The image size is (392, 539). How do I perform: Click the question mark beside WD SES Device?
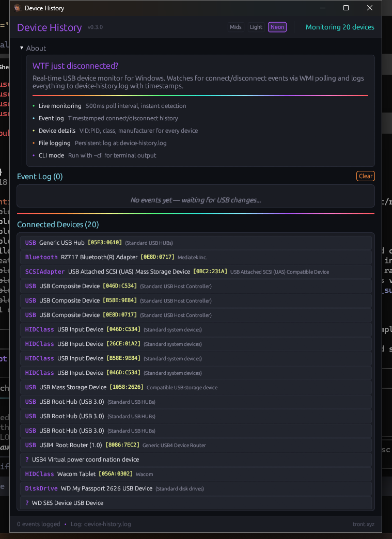27,503
